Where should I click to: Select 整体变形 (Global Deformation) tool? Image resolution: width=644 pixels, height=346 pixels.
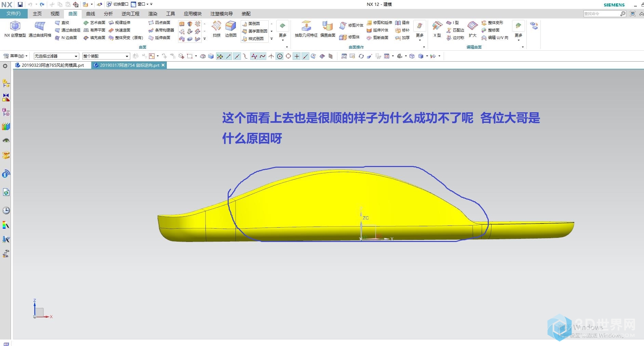coord(492,23)
